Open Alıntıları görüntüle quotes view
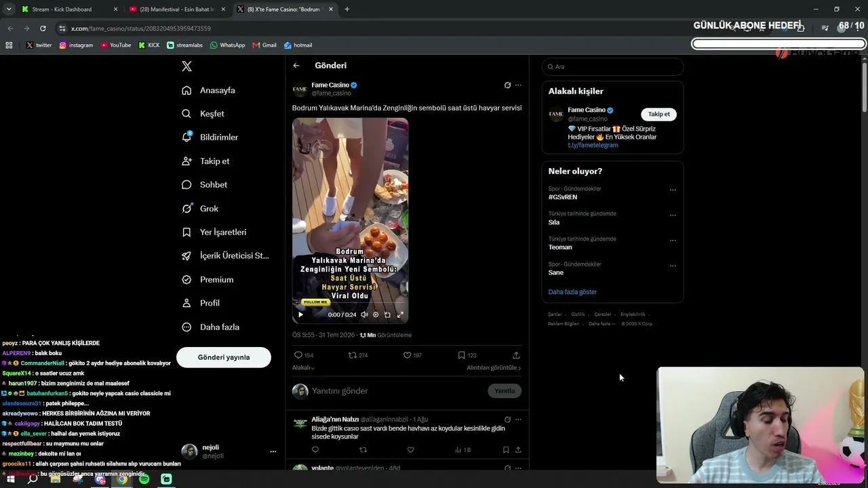 pos(494,368)
